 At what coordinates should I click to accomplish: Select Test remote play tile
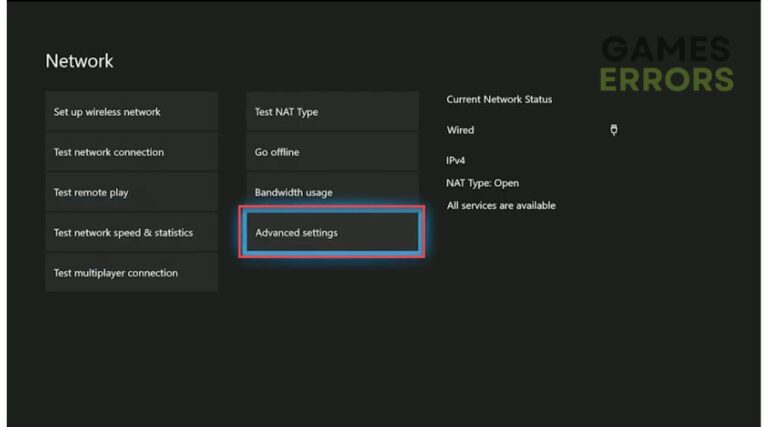tap(131, 192)
